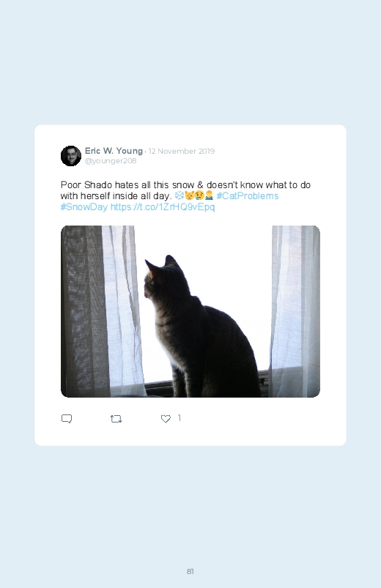
Task: Click the page number 81
Action: tap(190, 571)
